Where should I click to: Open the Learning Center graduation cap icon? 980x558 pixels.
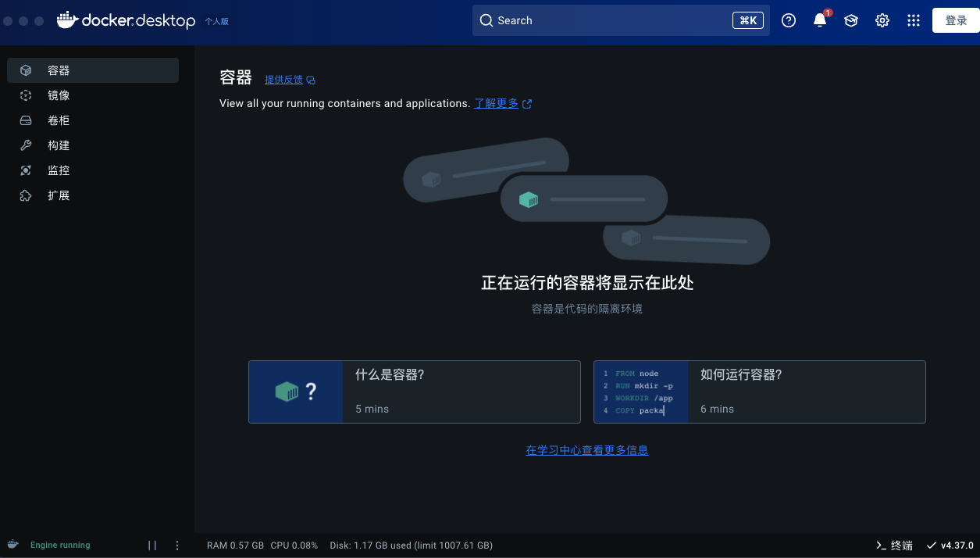click(851, 21)
